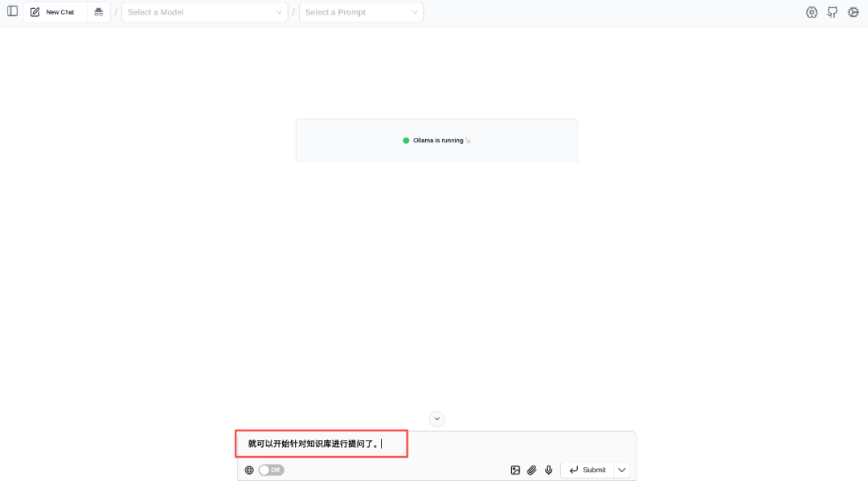Viewport: 868px width, 481px height.
Task: Open the Select a Model dropdown
Action: (204, 11)
